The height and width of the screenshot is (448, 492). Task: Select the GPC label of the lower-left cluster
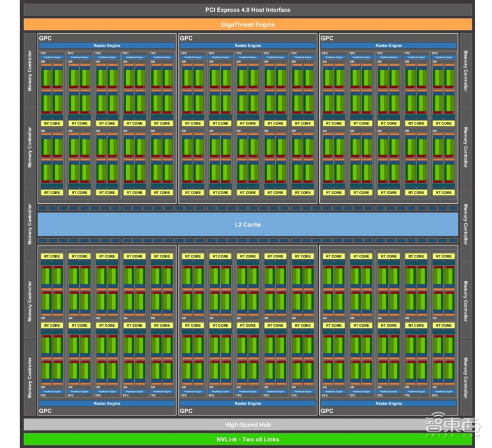click(45, 410)
